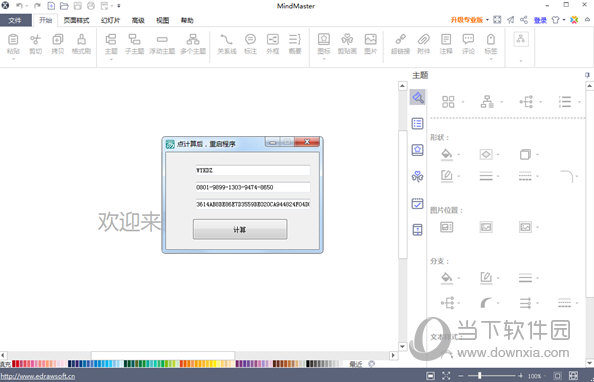Open the shape fill color dropdown under 形状
This screenshot has height=382, width=594.
tap(459, 154)
